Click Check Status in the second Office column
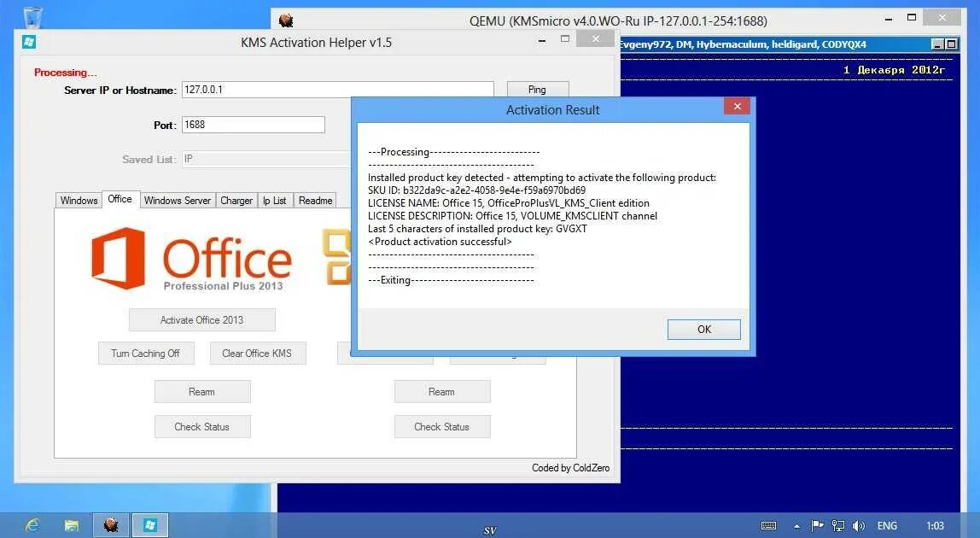980x538 pixels. pos(442,427)
